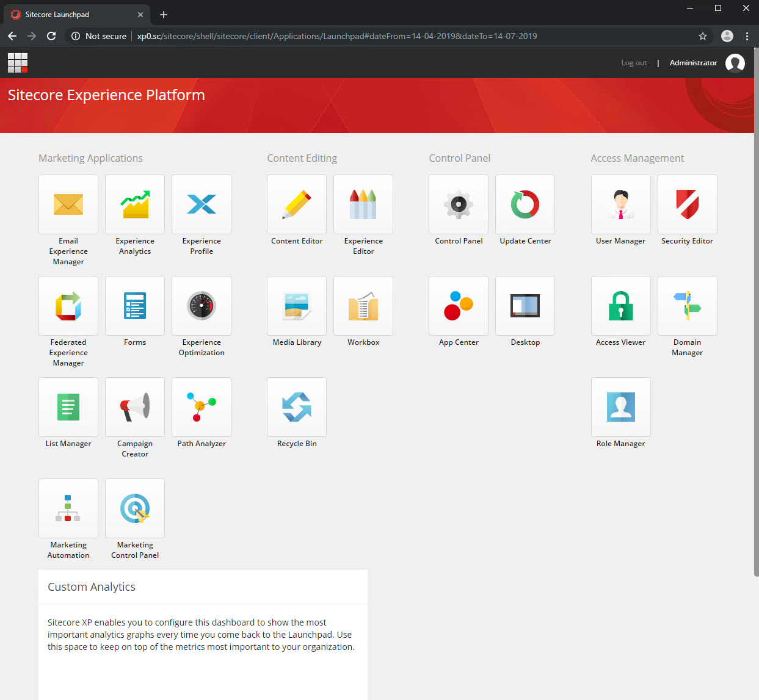Click the Custom Analytics panel title
Screen dimensions: 759x700
coord(92,587)
